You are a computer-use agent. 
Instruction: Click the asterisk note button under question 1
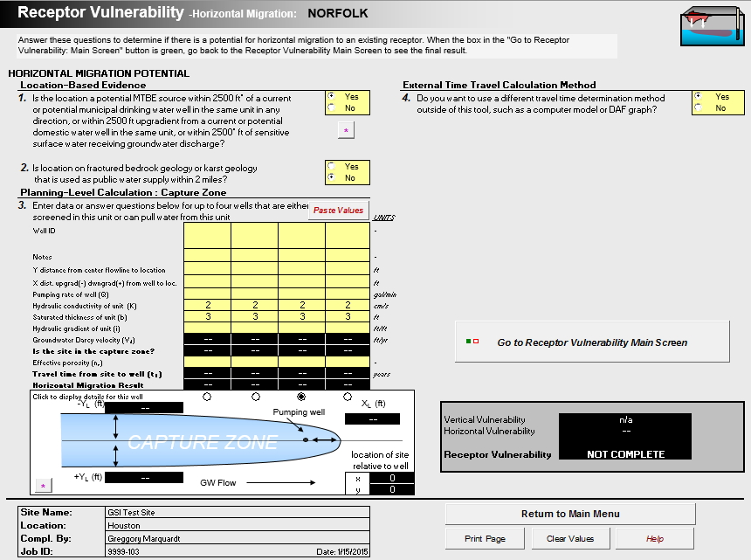pos(346,130)
